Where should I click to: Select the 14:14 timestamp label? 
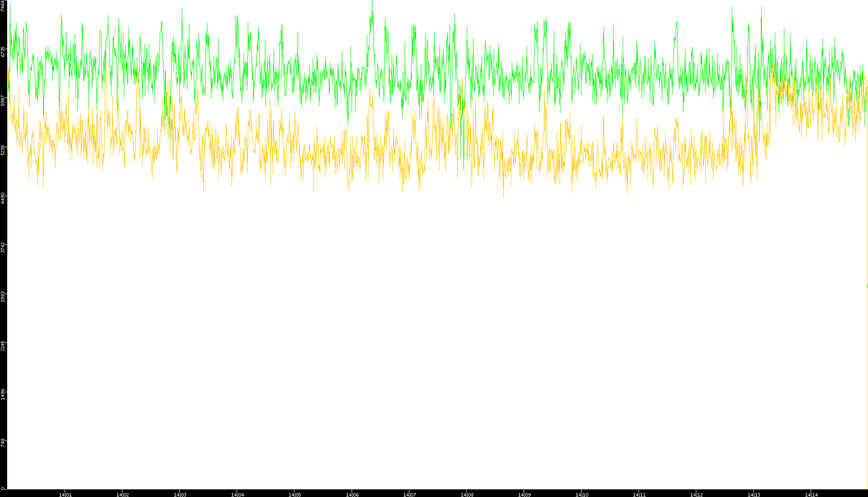811,494
